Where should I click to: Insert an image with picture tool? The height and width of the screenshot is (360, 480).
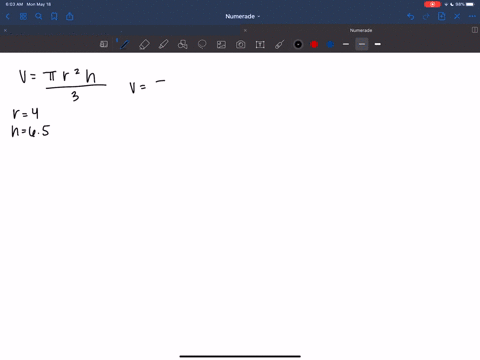coord(221,44)
